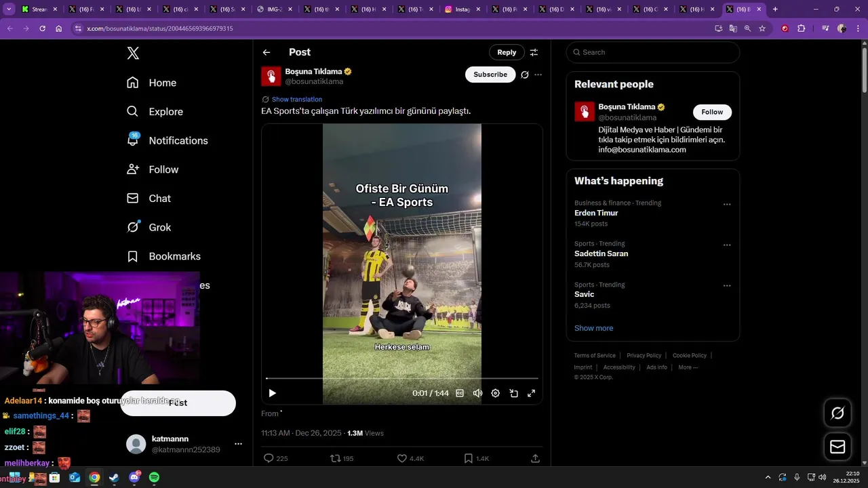Click Grok explain icon beside Subscribe

tap(524, 75)
